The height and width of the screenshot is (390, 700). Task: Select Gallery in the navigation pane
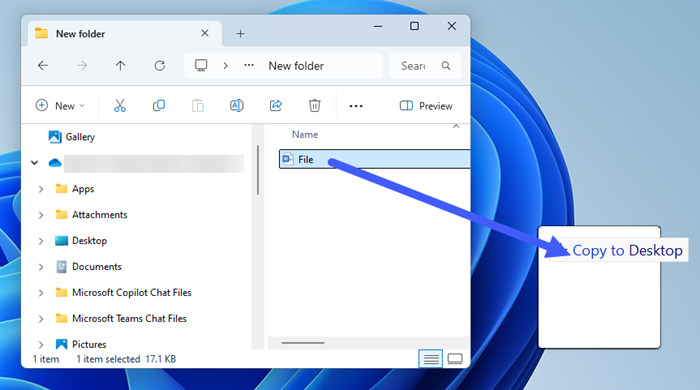click(x=80, y=137)
